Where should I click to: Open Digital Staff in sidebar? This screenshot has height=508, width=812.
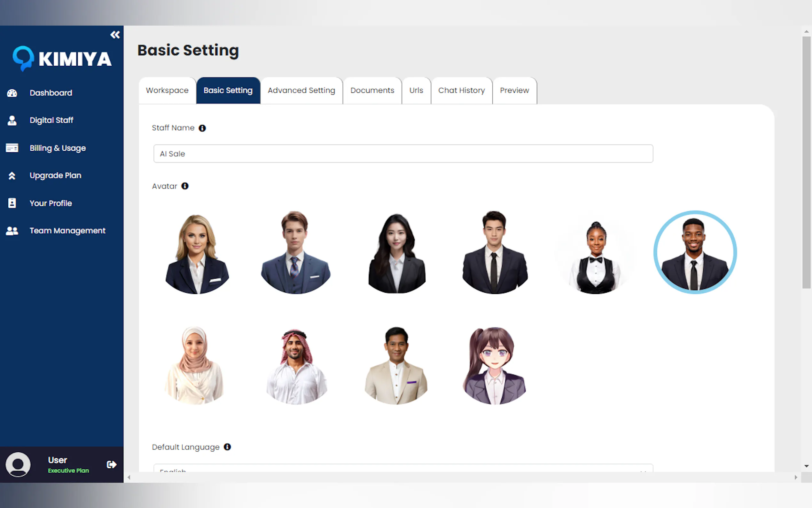pos(51,120)
